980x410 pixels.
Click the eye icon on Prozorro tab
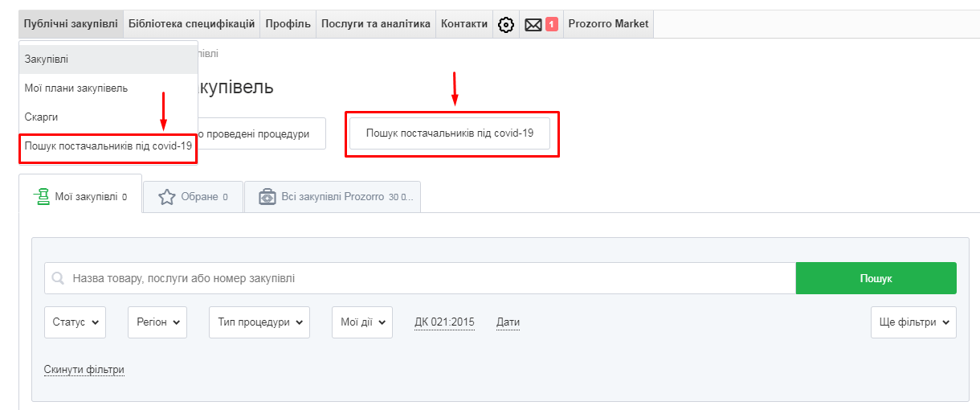[267, 197]
